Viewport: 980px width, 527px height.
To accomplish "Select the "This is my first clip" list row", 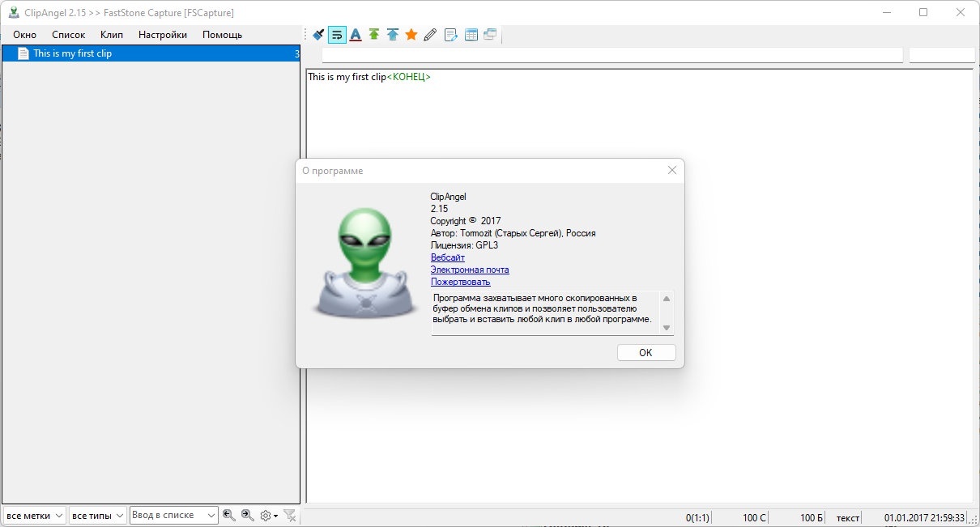I will 151,53.
